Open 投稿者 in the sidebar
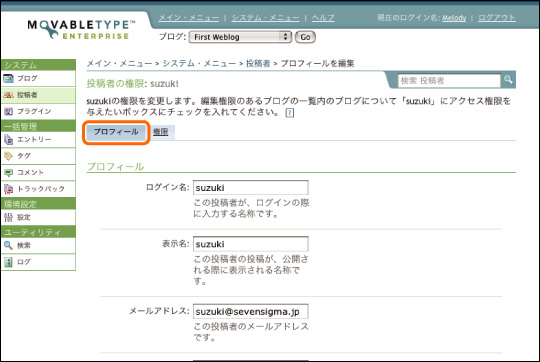 38,95
